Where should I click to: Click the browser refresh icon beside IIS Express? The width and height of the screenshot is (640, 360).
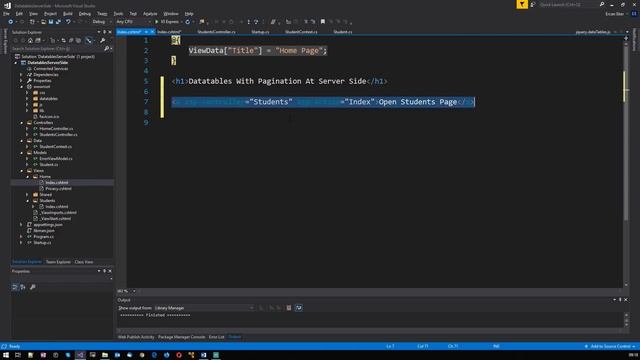[188, 22]
